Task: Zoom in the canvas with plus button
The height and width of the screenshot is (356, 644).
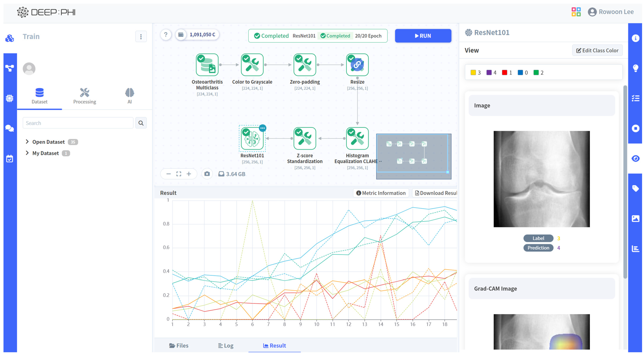Action: (x=189, y=174)
